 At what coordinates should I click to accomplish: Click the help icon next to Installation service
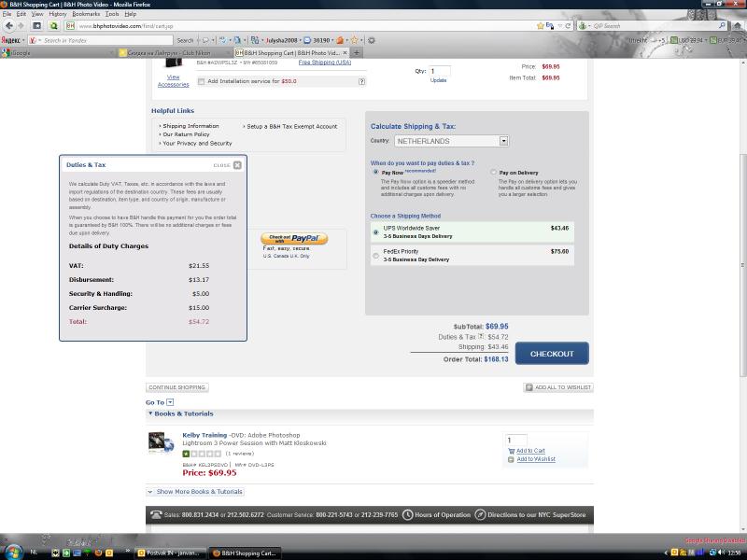click(x=362, y=81)
